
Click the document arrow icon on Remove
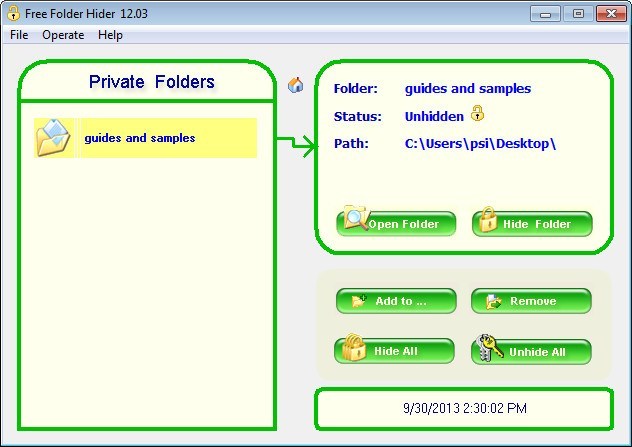coord(493,301)
